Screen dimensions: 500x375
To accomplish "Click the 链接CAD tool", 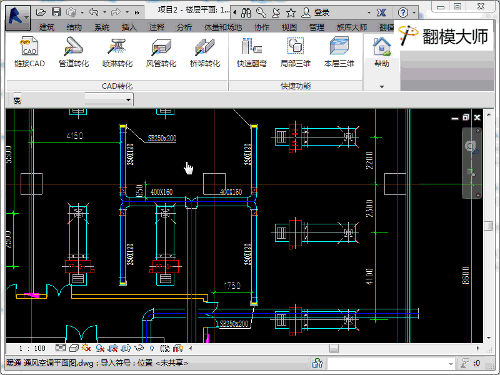I will [30, 52].
